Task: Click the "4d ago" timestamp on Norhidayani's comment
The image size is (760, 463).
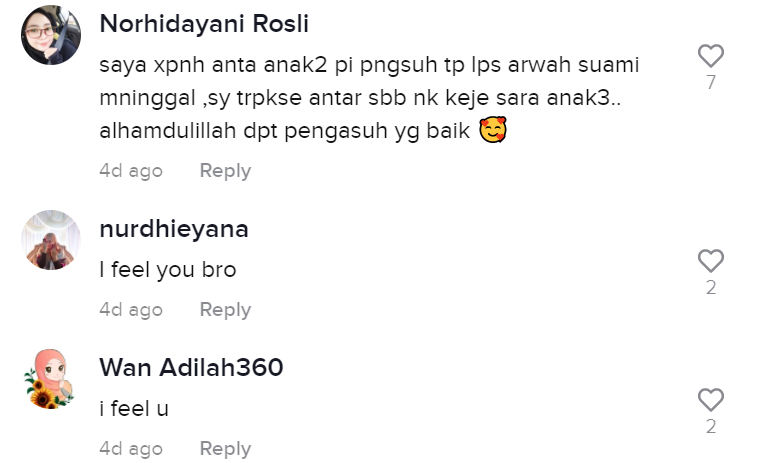Action: (131, 171)
